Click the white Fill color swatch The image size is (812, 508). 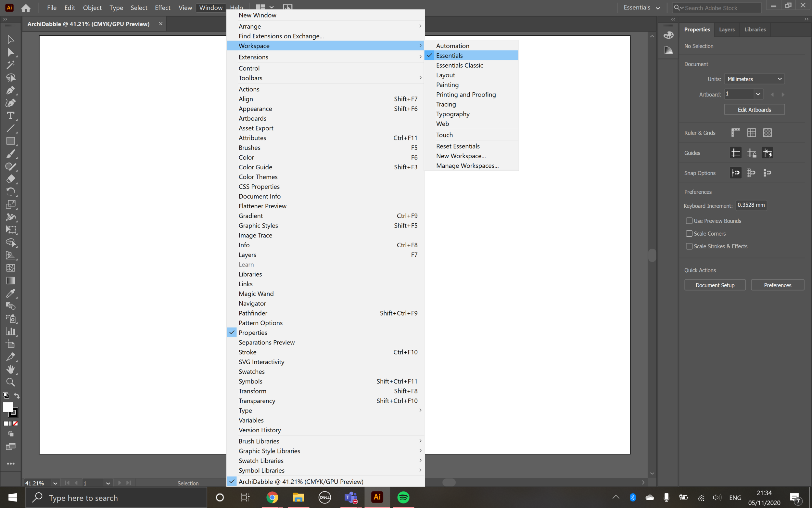pyautogui.click(x=8, y=407)
